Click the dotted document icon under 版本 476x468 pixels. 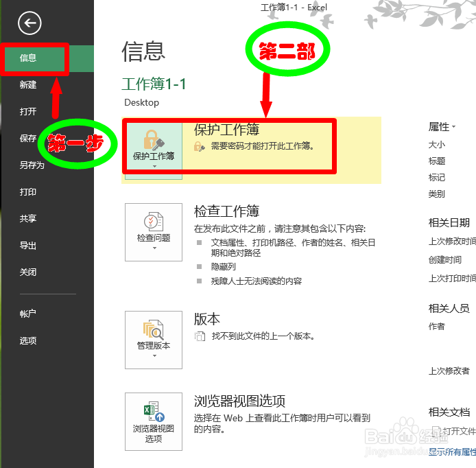pyautogui.click(x=200, y=336)
